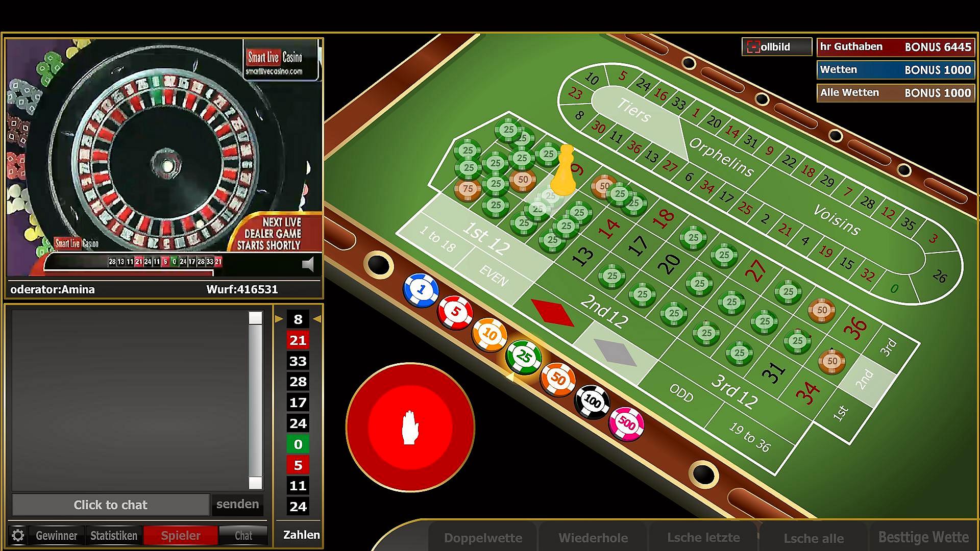Viewport: 980px width, 551px height.
Task: Click left arrow beside number 8
Action: point(279,319)
